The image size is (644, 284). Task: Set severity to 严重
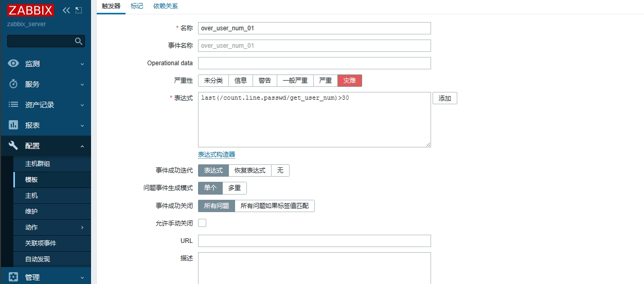[x=325, y=81]
